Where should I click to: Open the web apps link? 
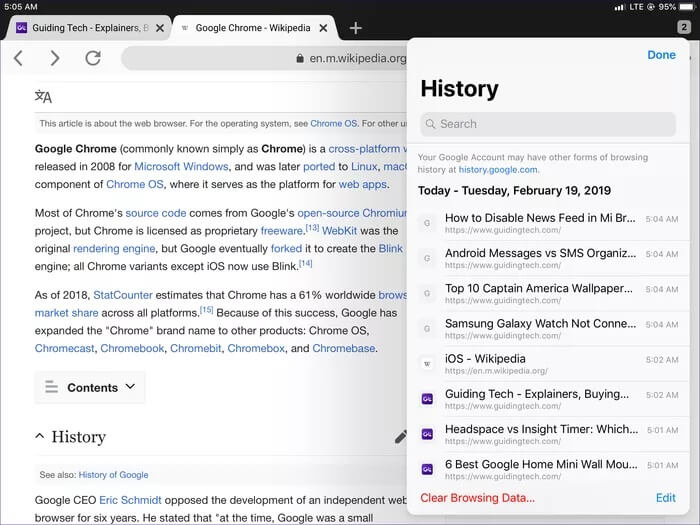pyautogui.click(x=362, y=184)
